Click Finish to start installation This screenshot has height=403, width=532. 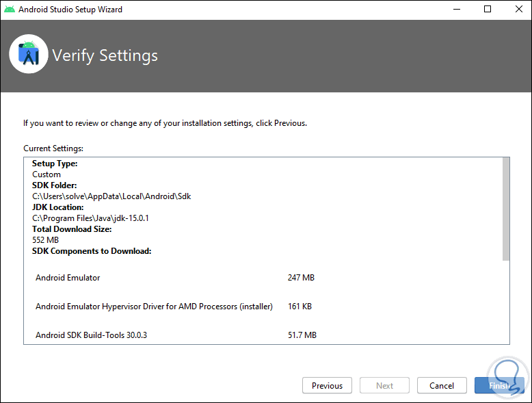(498, 385)
